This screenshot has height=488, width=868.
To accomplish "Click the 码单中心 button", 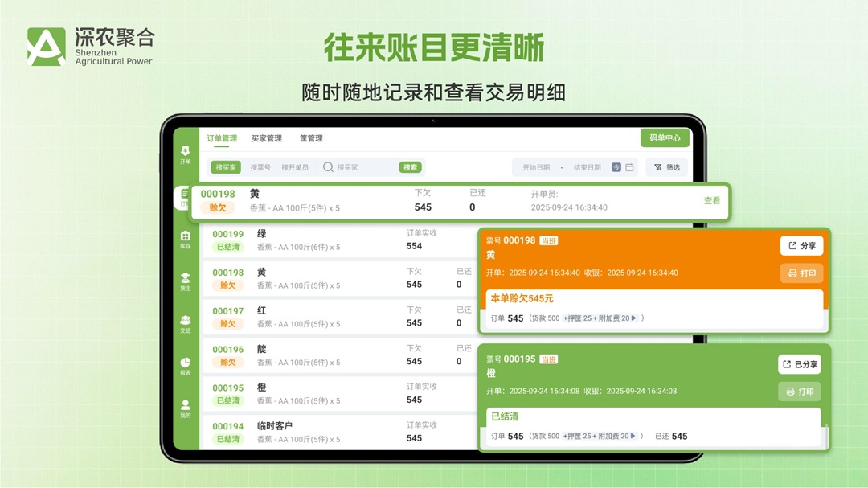I will (665, 137).
